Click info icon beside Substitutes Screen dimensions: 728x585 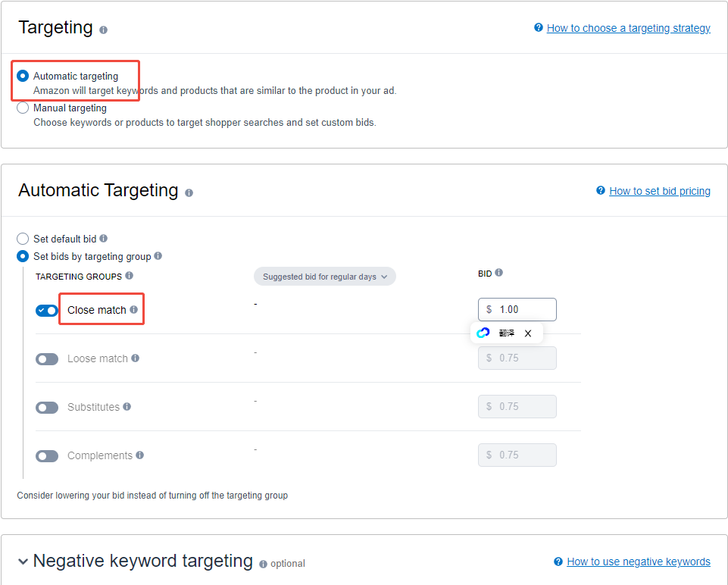click(x=127, y=407)
